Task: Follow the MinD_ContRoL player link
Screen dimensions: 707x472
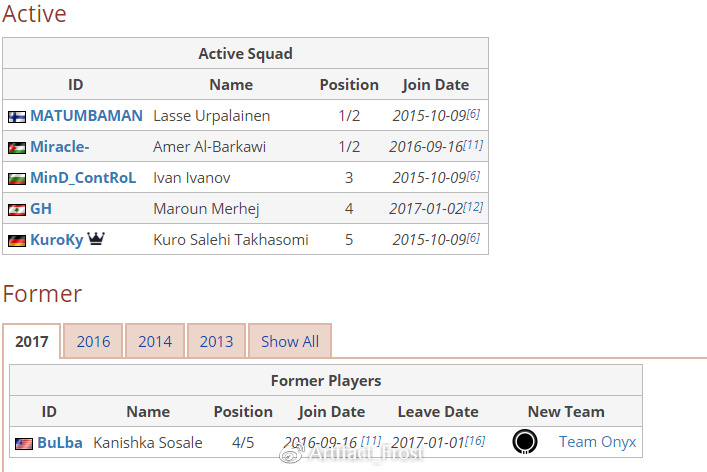Action: [x=83, y=178]
